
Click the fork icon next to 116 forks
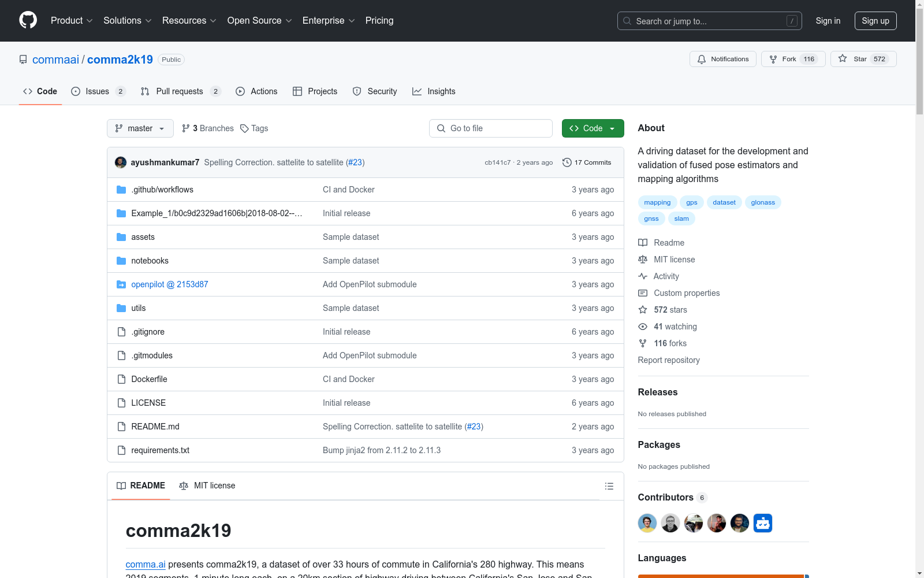[643, 343]
